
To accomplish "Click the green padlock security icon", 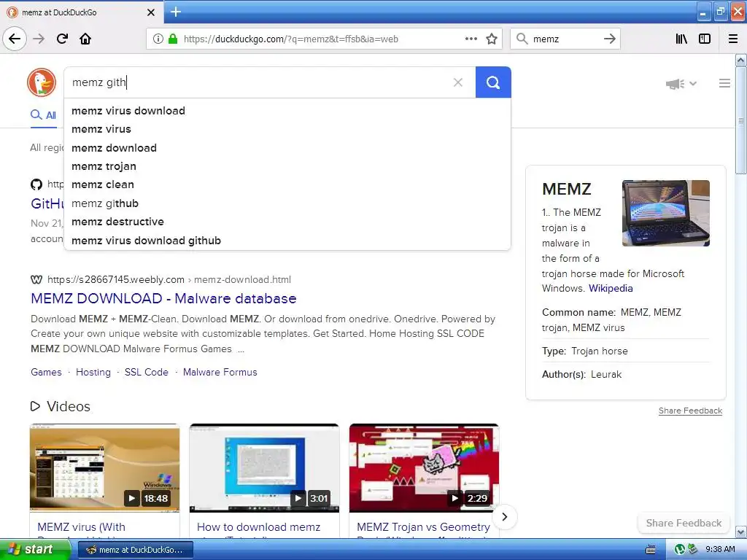I will click(173, 39).
